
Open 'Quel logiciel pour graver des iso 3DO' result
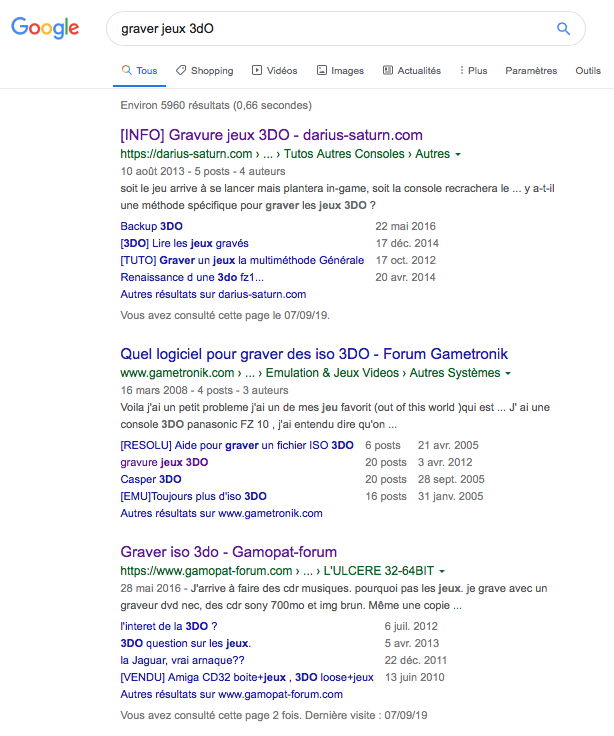[x=314, y=354]
